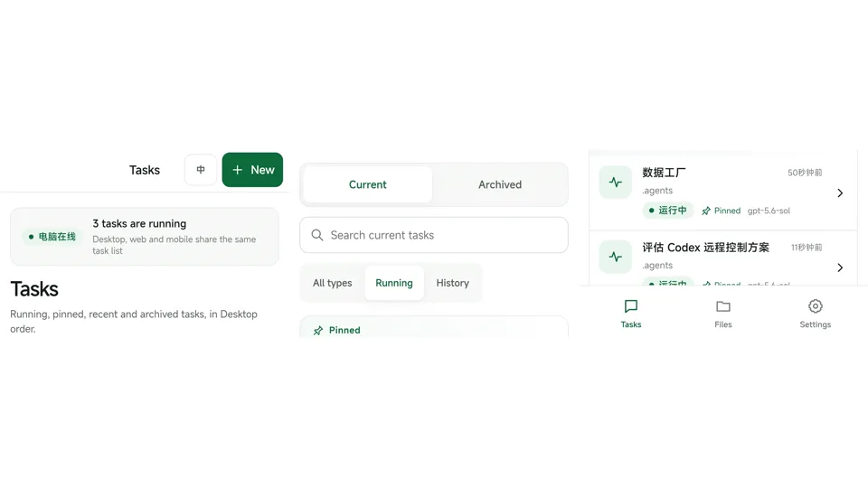Click .agents label under 评估 Codex task
This screenshot has height=488, width=868.
pos(657,266)
